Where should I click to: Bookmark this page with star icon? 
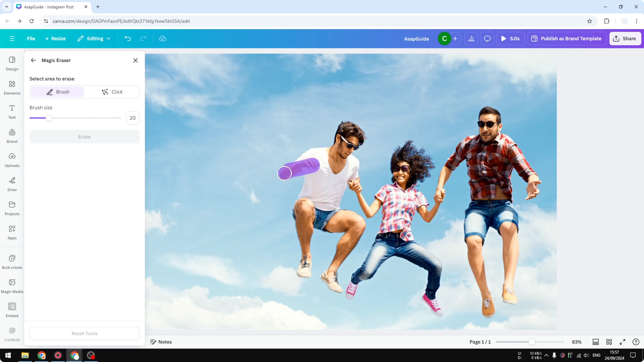590,21
